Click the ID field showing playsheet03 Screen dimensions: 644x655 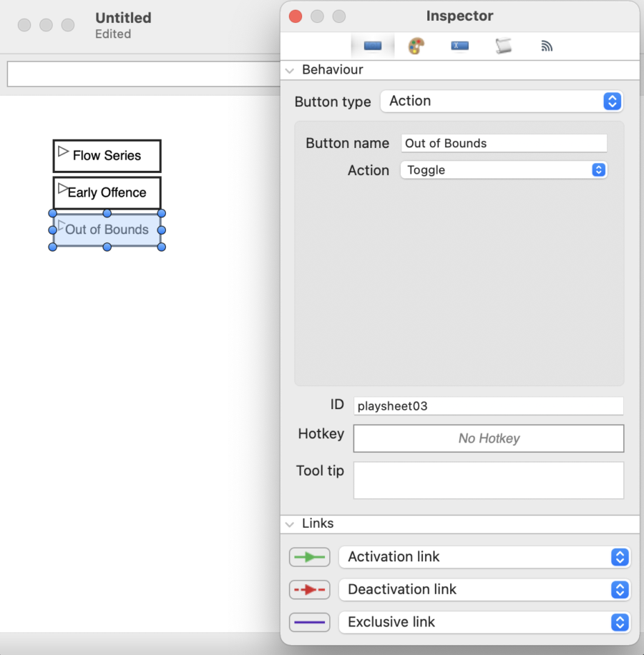[488, 405]
